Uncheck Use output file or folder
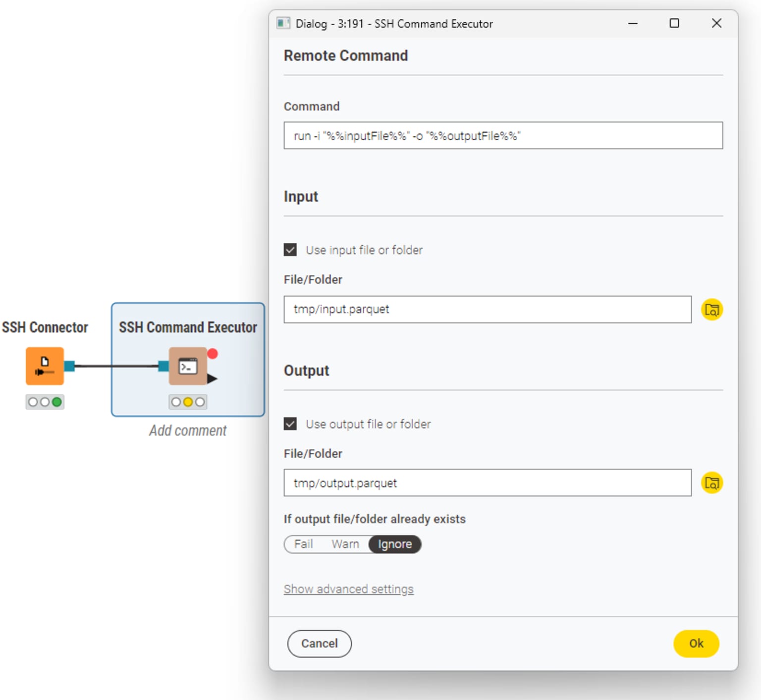The height and width of the screenshot is (700, 761). (290, 424)
